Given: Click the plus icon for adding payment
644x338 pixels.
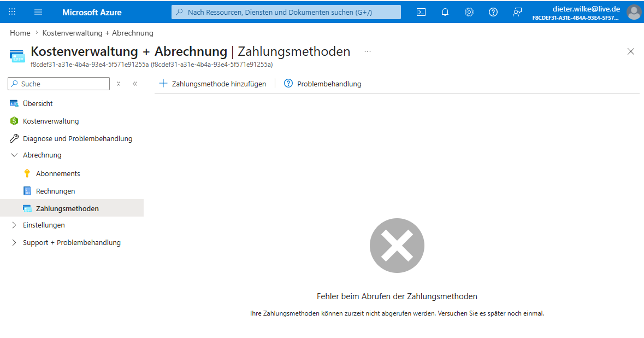Looking at the screenshot, I should point(163,84).
